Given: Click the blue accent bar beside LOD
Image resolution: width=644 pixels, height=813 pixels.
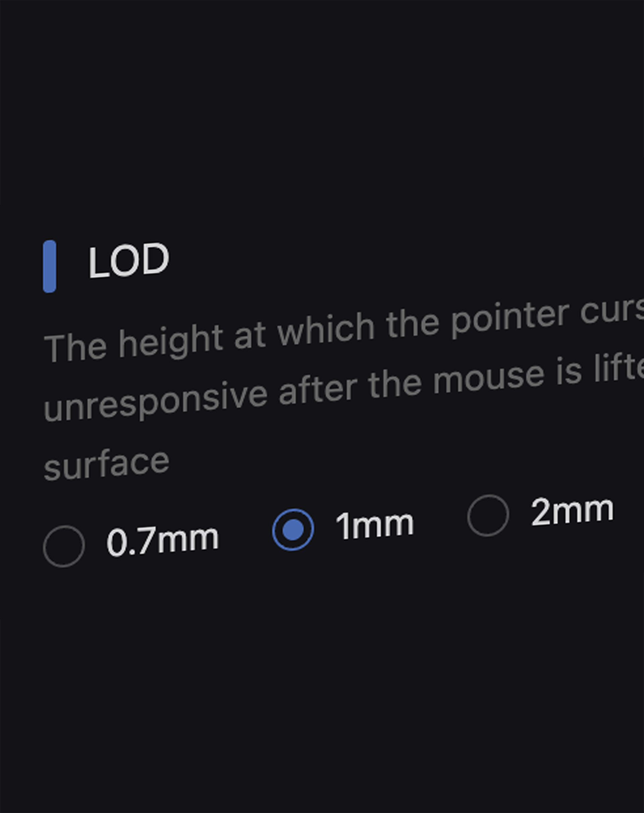Looking at the screenshot, I should (x=49, y=266).
